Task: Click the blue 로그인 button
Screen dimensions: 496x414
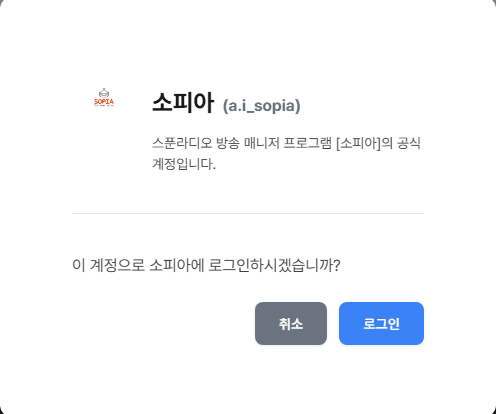Action: (381, 323)
